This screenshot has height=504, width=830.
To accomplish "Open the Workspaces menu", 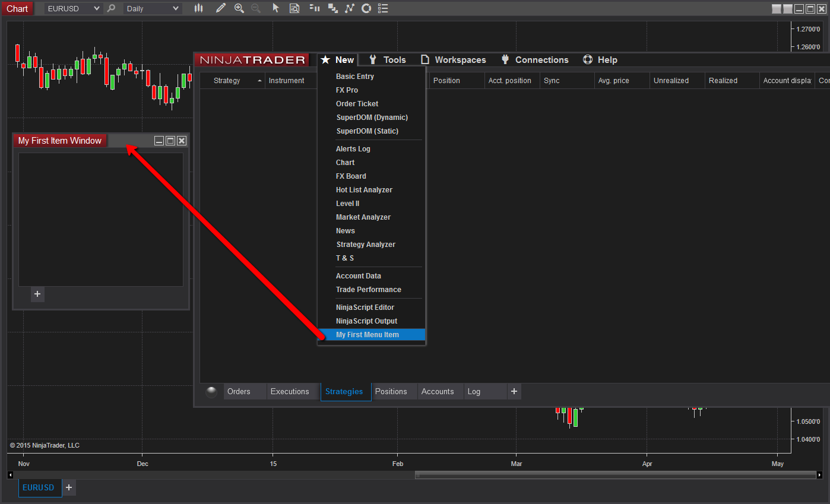I will [454, 60].
